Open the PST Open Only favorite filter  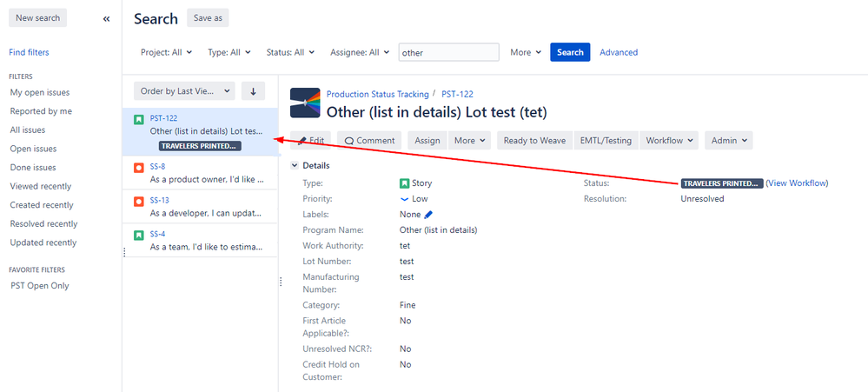[40, 286]
